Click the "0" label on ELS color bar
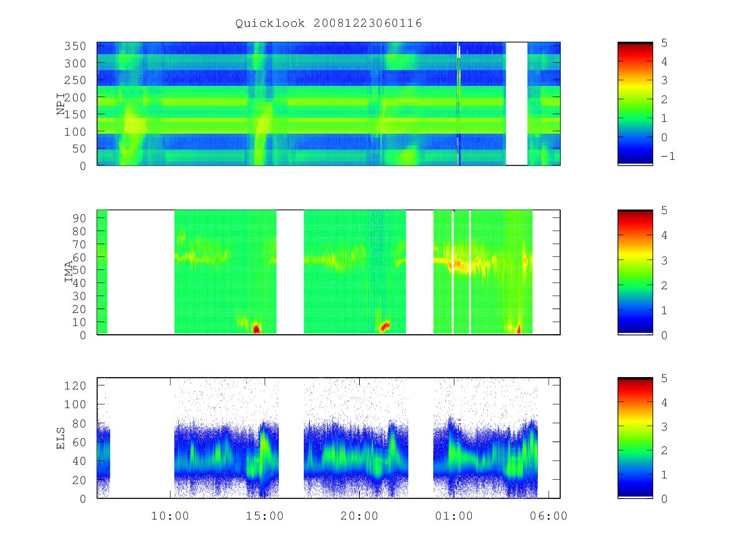This screenshot has width=747, height=560. [x=664, y=498]
